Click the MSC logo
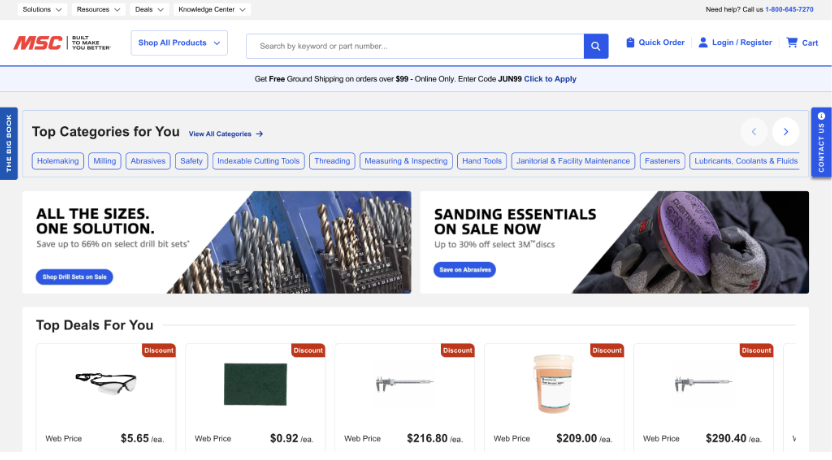 62,43
